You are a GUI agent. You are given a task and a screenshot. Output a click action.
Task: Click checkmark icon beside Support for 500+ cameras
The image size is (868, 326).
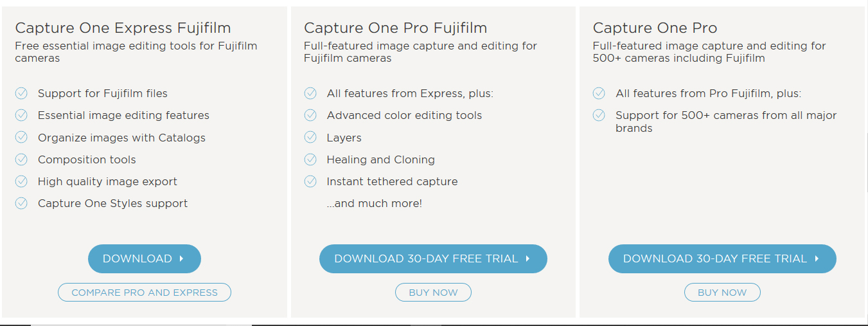tap(599, 116)
